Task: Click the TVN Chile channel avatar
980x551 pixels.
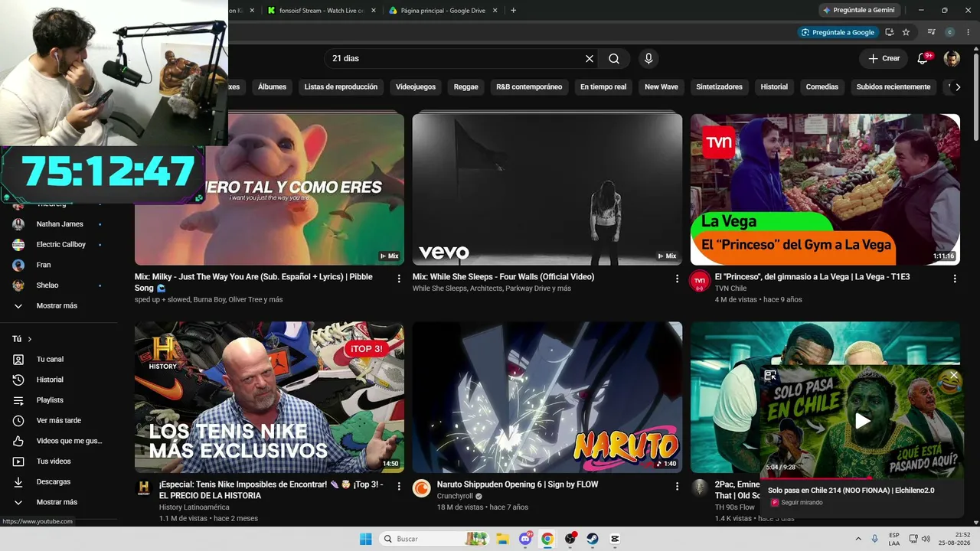Action: tap(699, 281)
